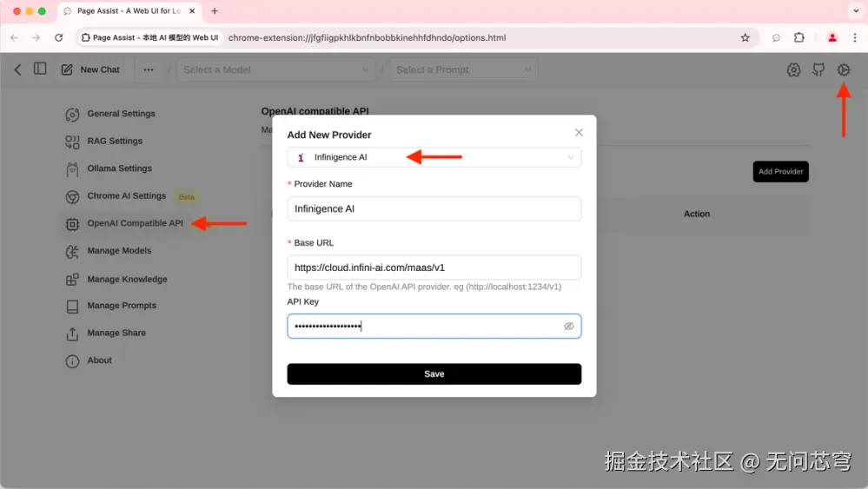
Task: Click the Chrome AI Settings icon
Action: (x=72, y=196)
